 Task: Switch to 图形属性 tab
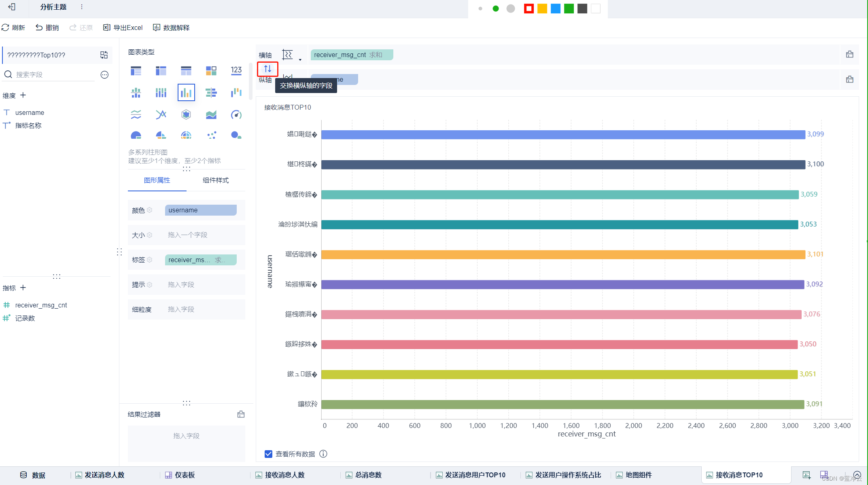157,180
